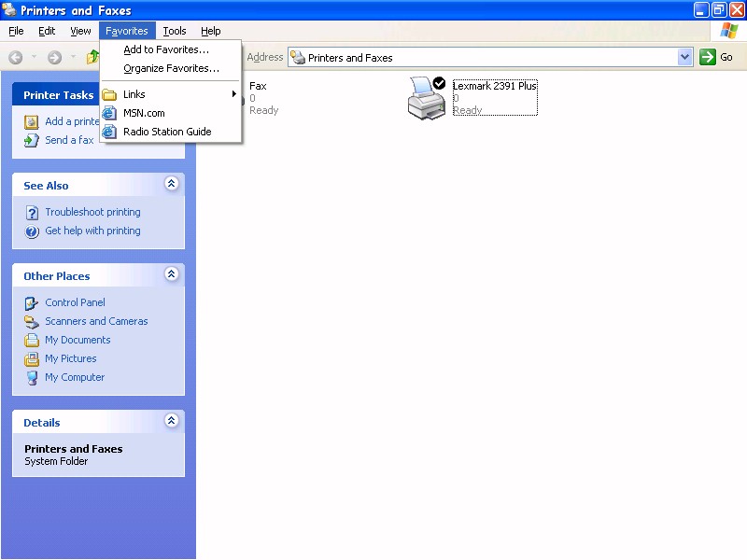Screen dimensions: 747x560
Task: Go to My Documents link
Action: coord(78,340)
